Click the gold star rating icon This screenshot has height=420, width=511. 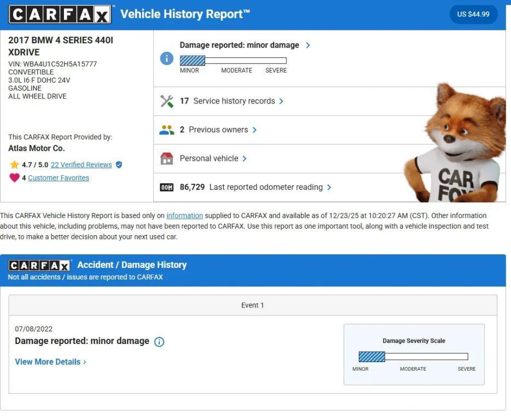tap(14, 165)
